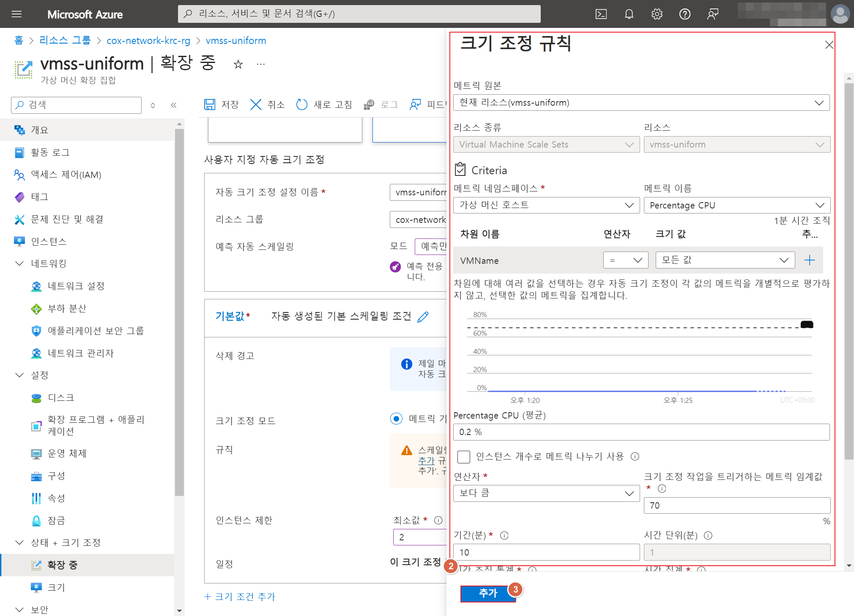This screenshot has height=616, width=854.
Task: Open Diagnose and solve problems in sidebar
Action: [87, 219]
